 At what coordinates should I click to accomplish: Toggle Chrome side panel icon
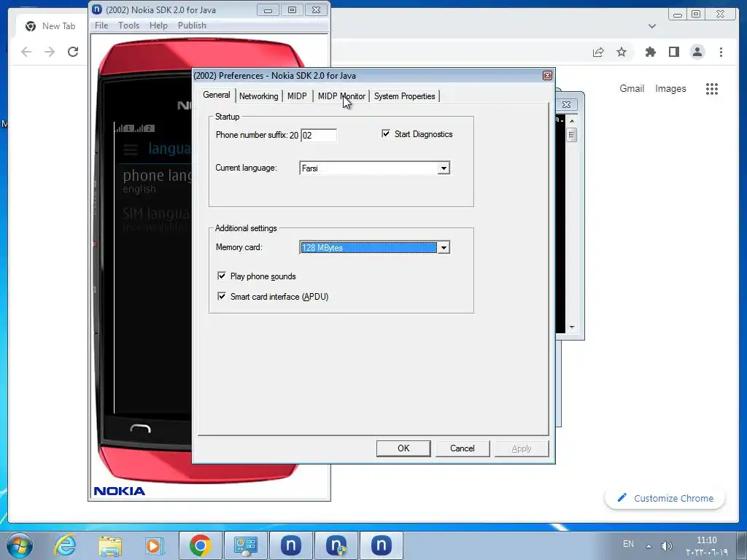click(x=673, y=52)
